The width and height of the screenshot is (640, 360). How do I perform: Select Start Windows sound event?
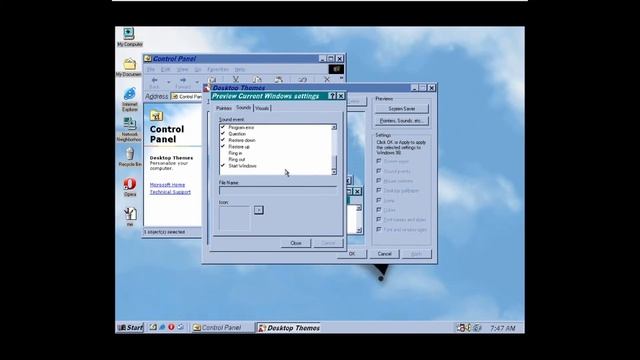pos(242,166)
